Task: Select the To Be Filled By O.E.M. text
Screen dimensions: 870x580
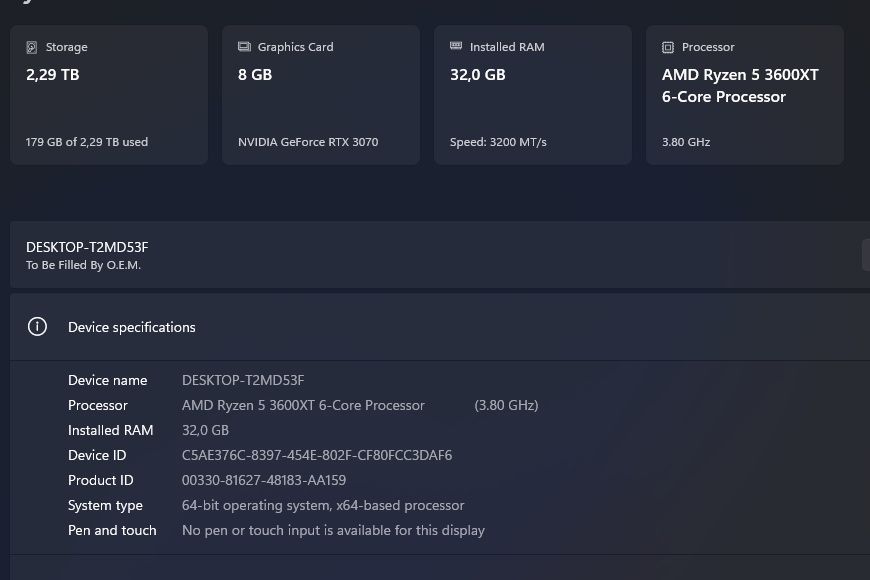Action: click(83, 265)
